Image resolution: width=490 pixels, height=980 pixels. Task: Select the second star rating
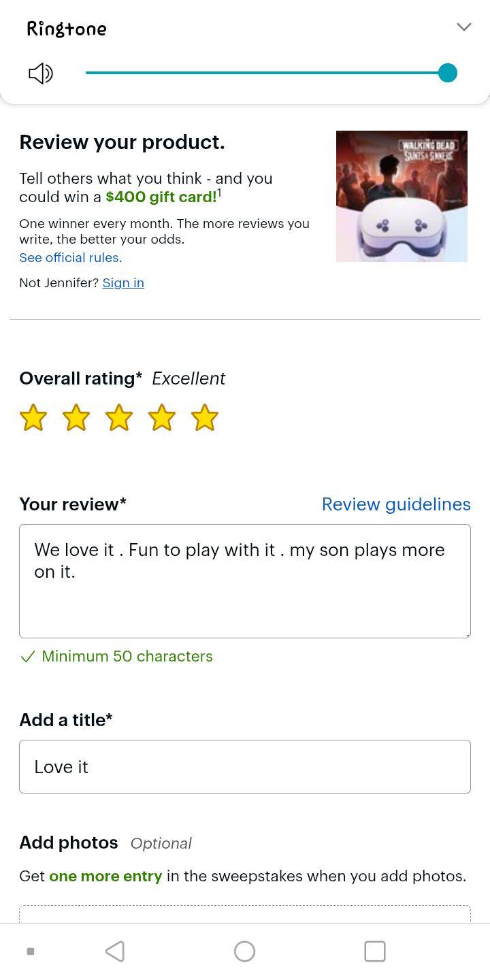point(76,418)
